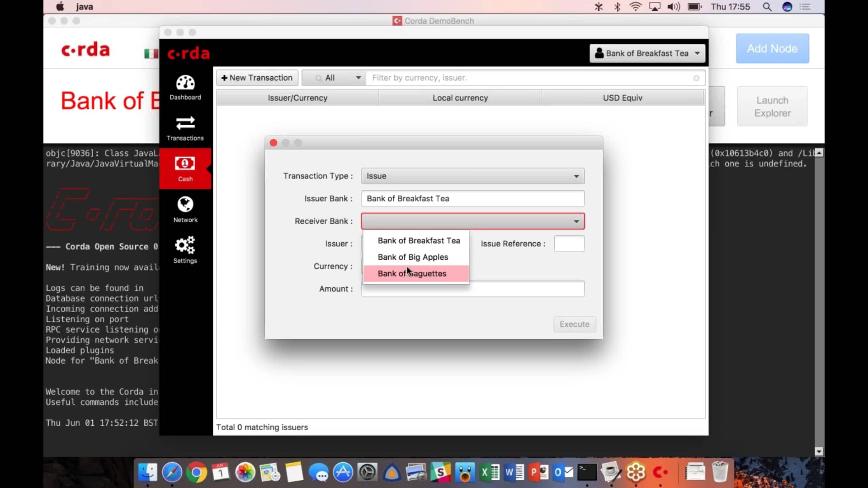The height and width of the screenshot is (488, 868).
Task: Sort by Local currency column header
Action: (x=460, y=98)
